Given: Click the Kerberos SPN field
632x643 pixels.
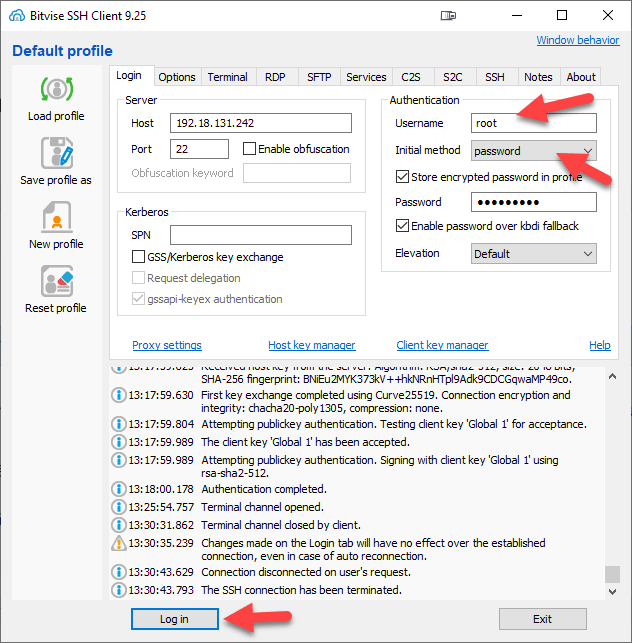Looking at the screenshot, I should coord(261,235).
